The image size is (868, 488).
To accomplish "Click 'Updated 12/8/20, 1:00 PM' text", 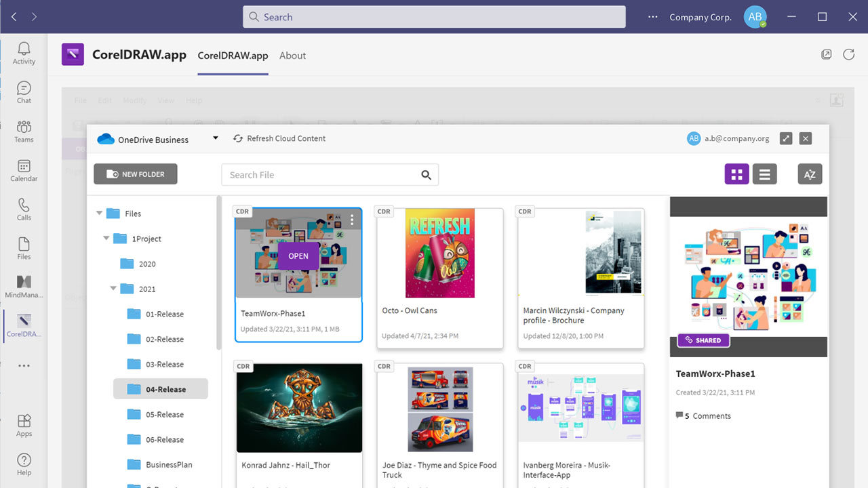I will click(563, 335).
